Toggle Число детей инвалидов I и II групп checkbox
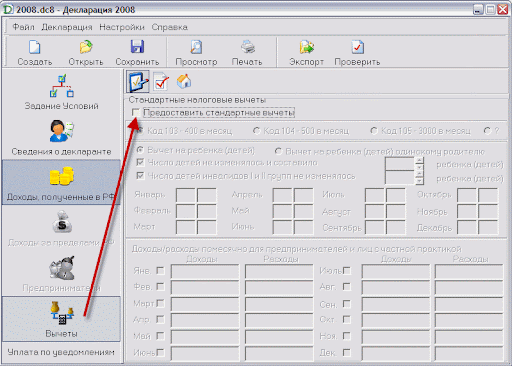The image size is (512, 366). [x=140, y=175]
